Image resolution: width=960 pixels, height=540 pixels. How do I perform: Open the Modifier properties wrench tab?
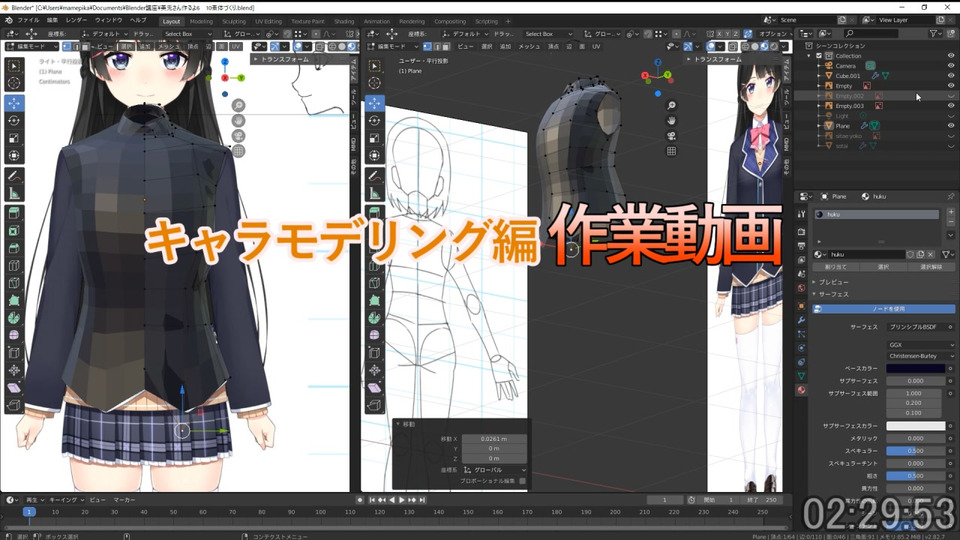pyautogui.click(x=801, y=320)
